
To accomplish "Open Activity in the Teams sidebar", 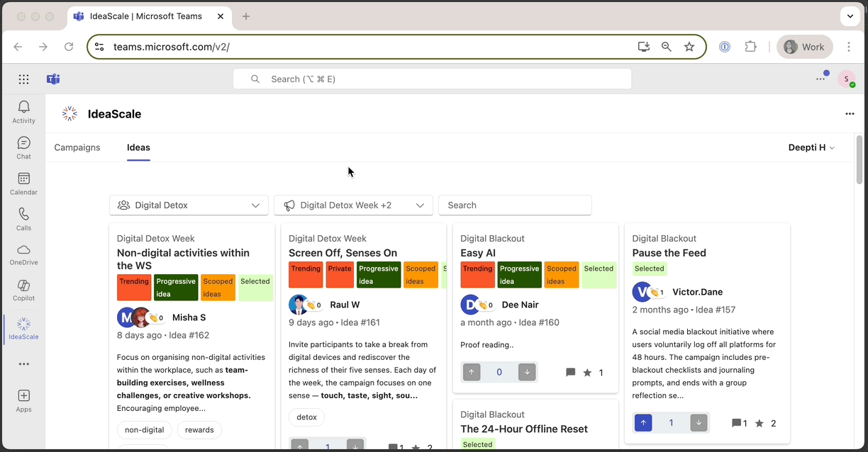I will [x=23, y=111].
